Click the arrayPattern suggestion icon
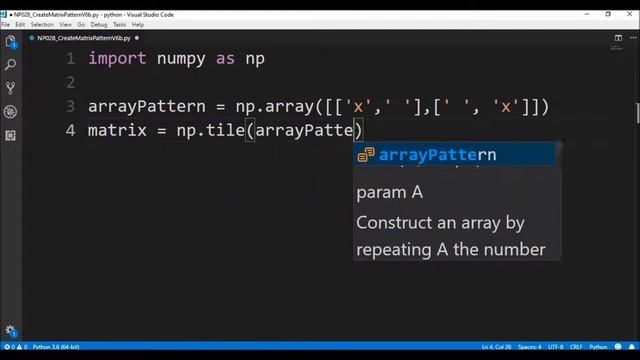 coord(366,155)
